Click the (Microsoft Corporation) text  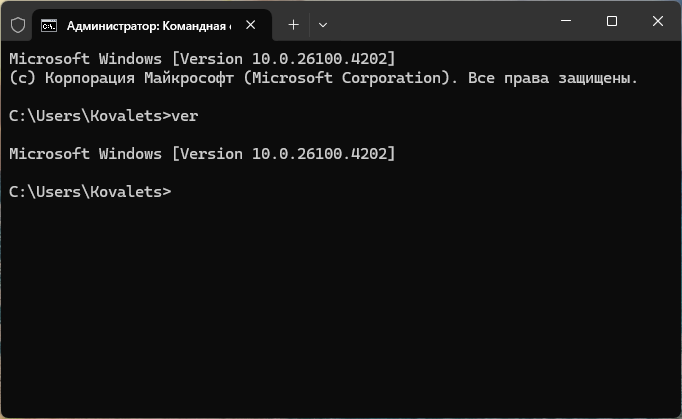coord(351,78)
